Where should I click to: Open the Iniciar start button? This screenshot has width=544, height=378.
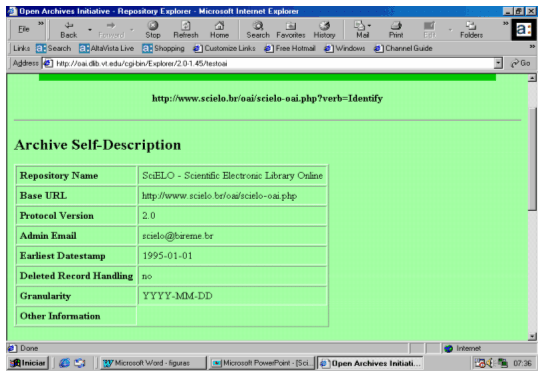(28, 363)
